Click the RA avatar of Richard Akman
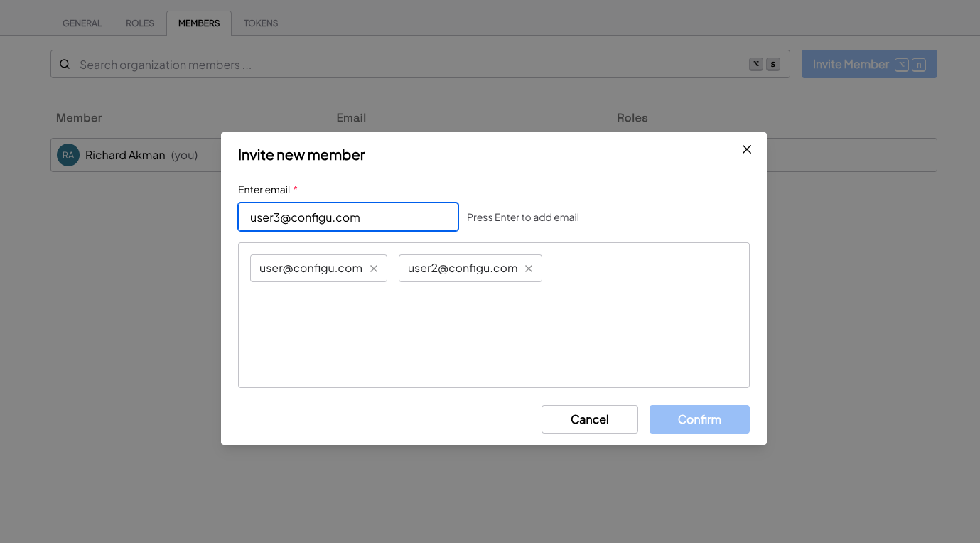The height and width of the screenshot is (543, 980). tap(68, 155)
